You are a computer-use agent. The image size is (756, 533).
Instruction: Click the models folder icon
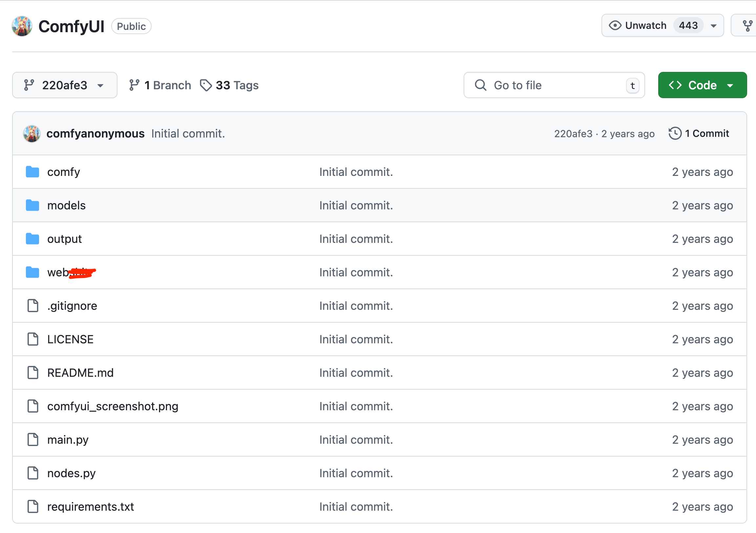32,205
